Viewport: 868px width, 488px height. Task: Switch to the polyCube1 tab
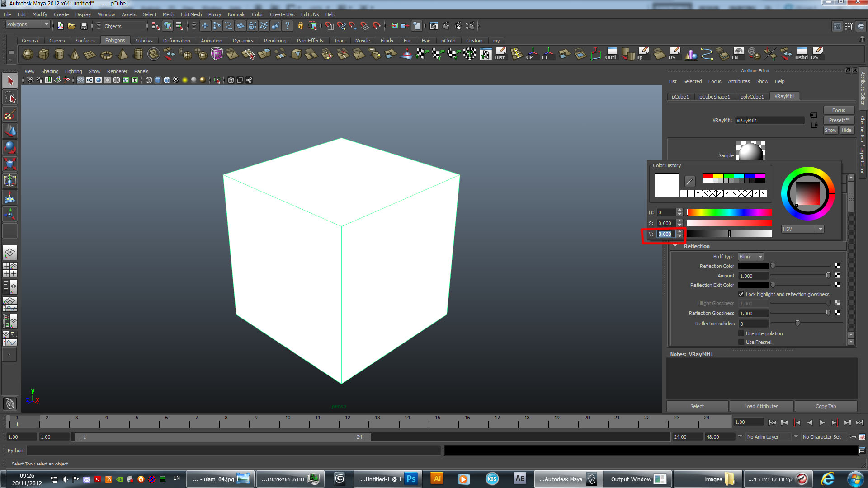pyautogui.click(x=752, y=97)
